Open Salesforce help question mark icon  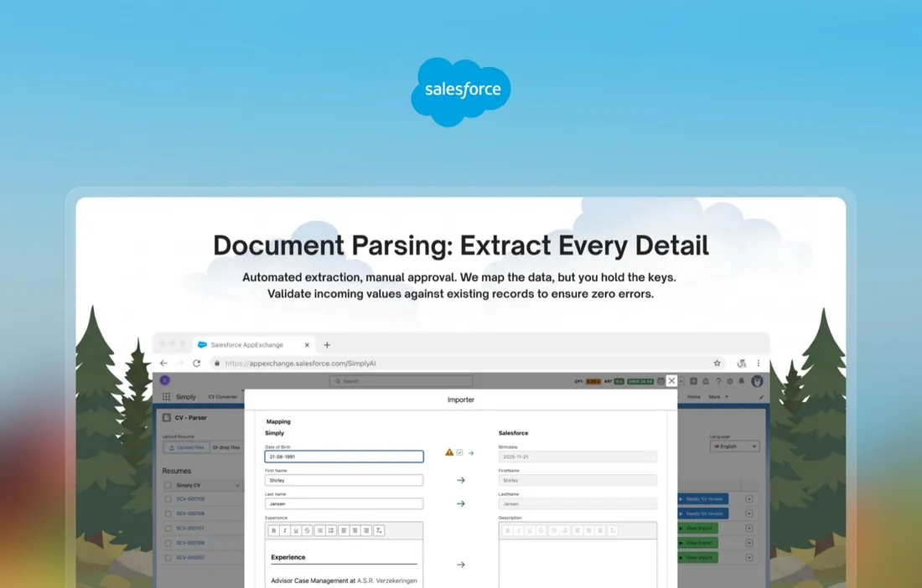coord(718,381)
